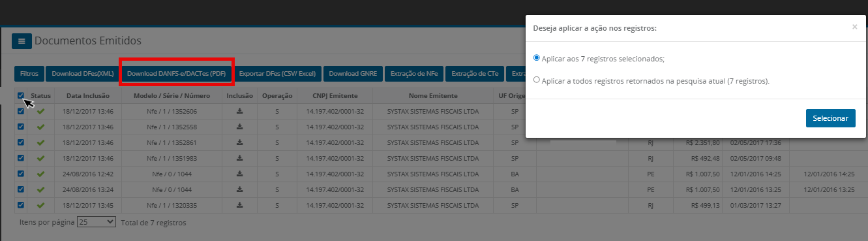Close the 'Deseja aplicar a ação' dialog
Image resolution: width=868 pixels, height=241 pixels.
[854, 27]
